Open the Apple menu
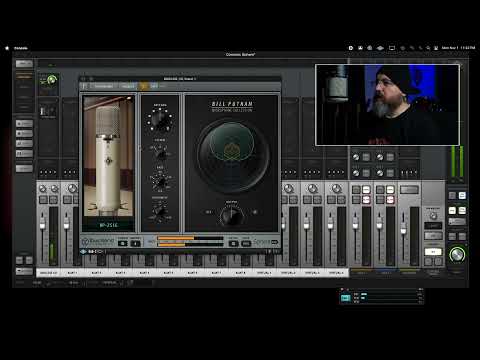The width and height of the screenshot is (480, 360). pos(7,48)
